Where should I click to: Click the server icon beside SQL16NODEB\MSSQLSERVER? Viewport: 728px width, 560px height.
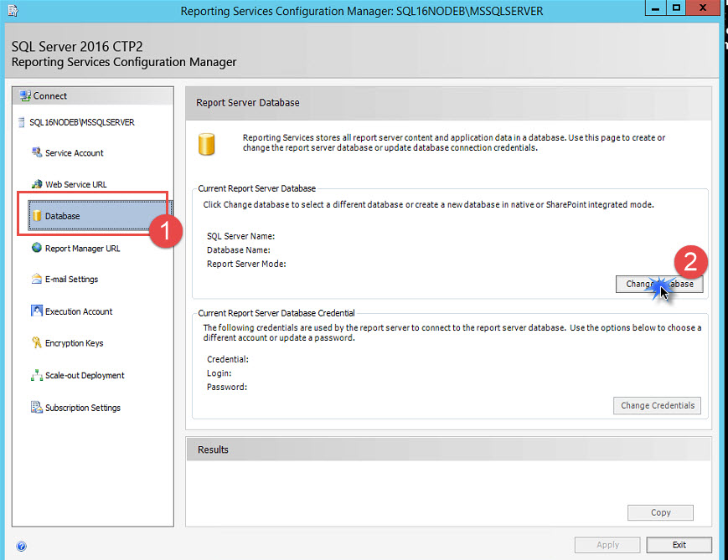click(21, 122)
